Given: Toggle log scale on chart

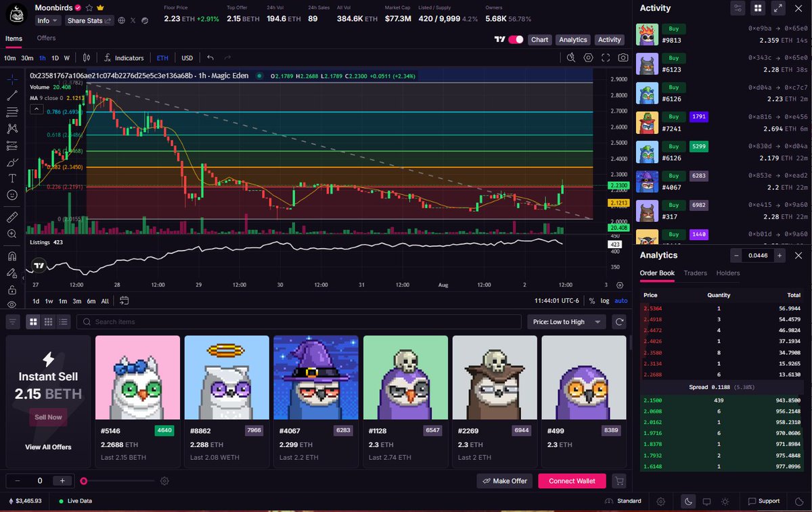Looking at the screenshot, I should (x=605, y=301).
